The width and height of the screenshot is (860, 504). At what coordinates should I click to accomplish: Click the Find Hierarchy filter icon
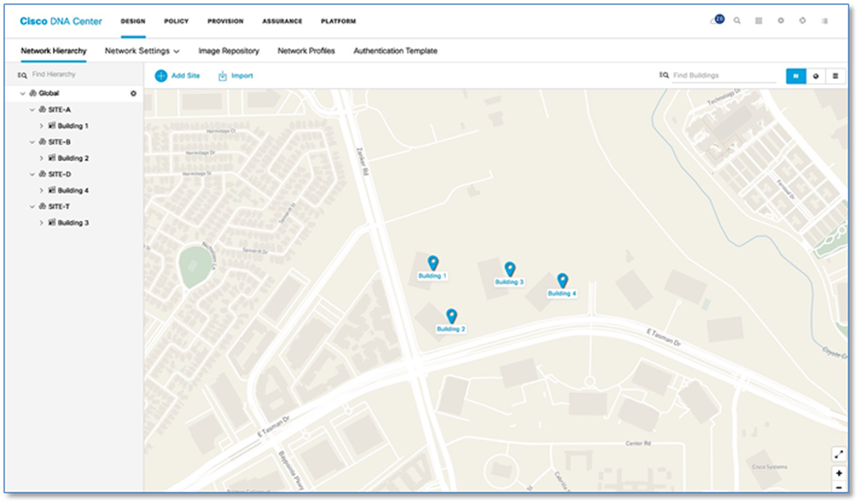[22, 75]
